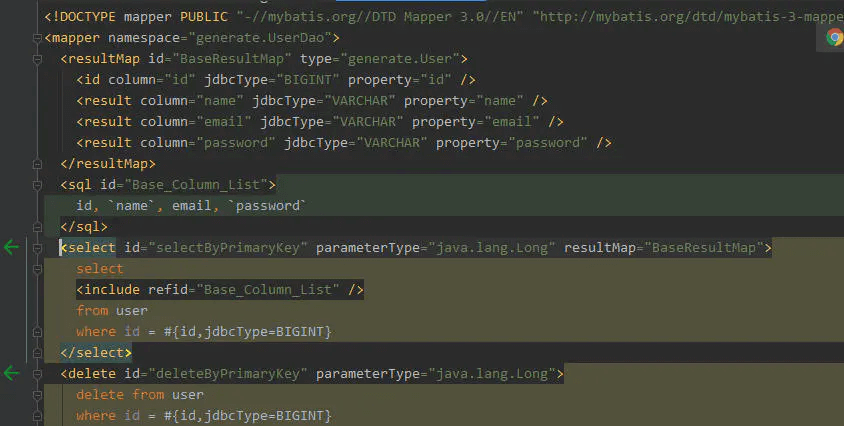The height and width of the screenshot is (426, 844).
Task: Fold at the closing select tag marker
Action: coord(36,353)
